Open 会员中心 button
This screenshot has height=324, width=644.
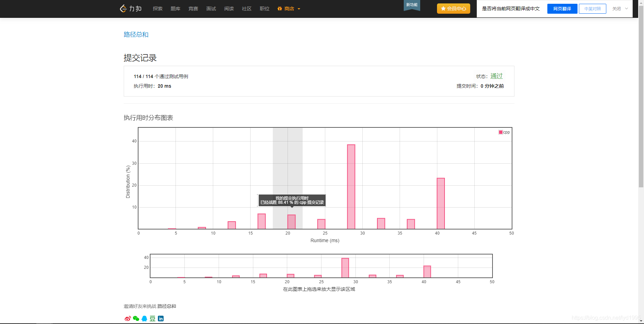453,9
